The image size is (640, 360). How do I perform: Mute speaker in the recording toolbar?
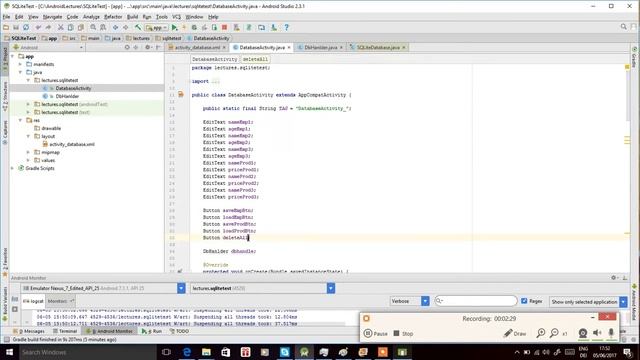597,333
